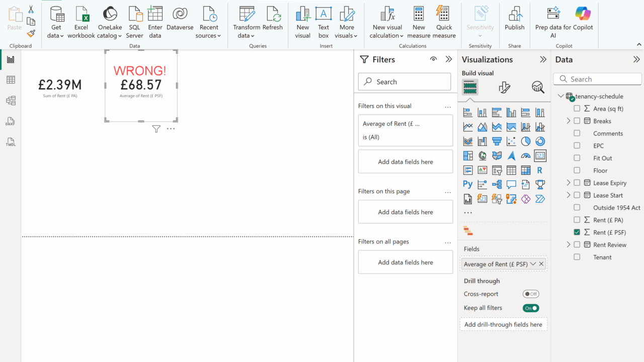This screenshot has width=644, height=362.
Task: Add a Text box
Action: point(324,23)
